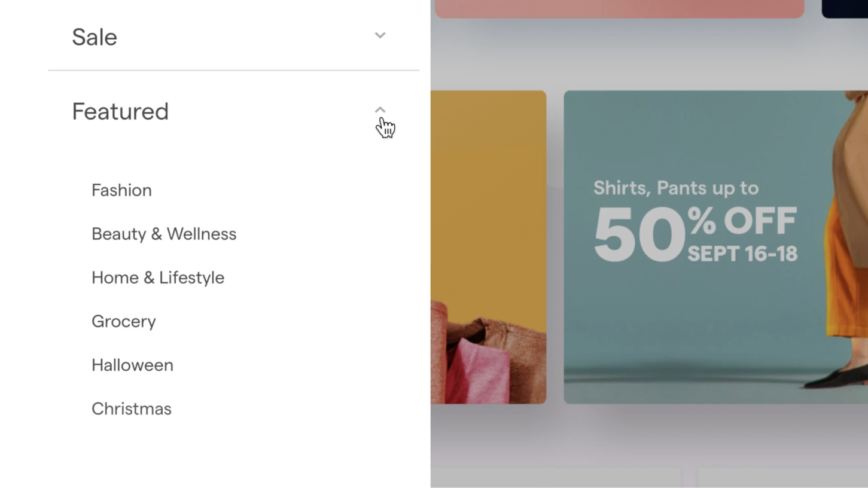
Task: Open the Halloween featured link
Action: coord(132,365)
